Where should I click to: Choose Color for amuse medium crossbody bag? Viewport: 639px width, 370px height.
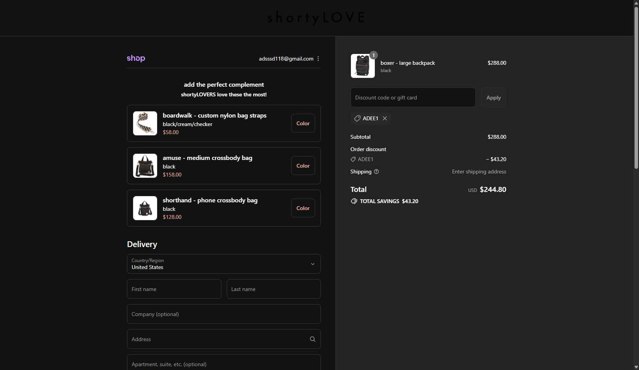(x=303, y=166)
